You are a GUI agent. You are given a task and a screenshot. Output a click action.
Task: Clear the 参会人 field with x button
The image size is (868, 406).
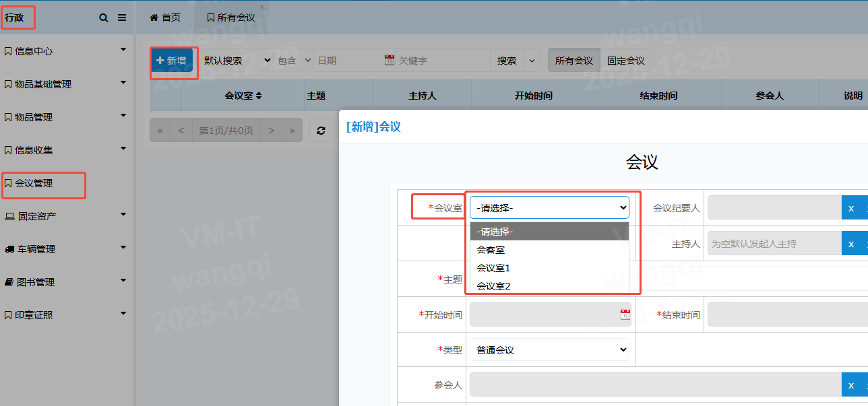850,385
